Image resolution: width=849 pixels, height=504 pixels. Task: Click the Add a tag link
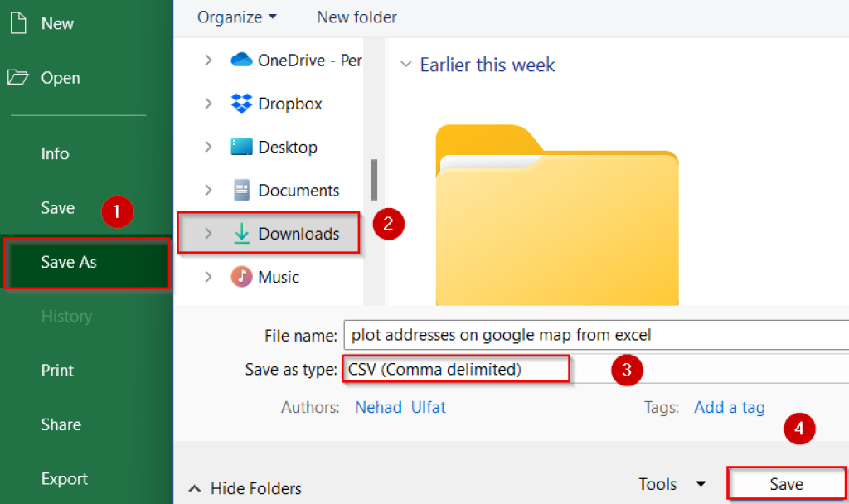coord(729,407)
